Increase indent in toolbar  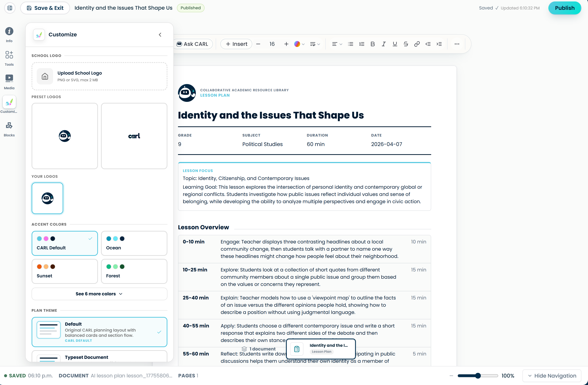click(439, 44)
